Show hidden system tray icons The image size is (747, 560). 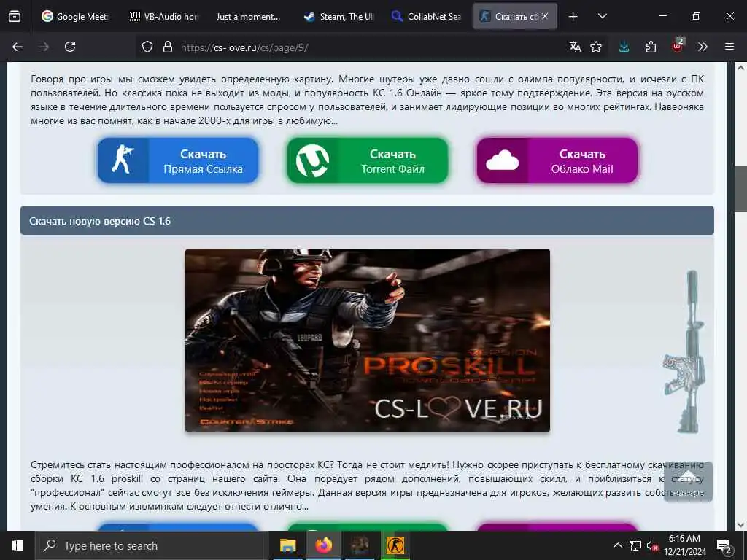coord(617,545)
